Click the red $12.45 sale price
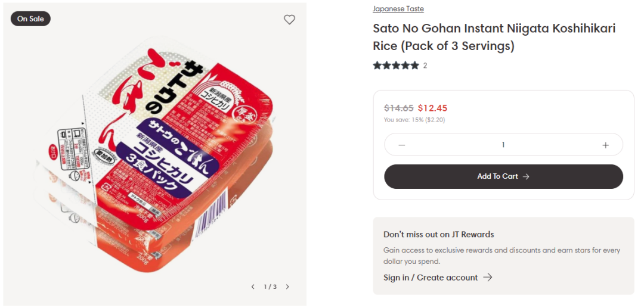Screen dimensions: 644x308 432,108
